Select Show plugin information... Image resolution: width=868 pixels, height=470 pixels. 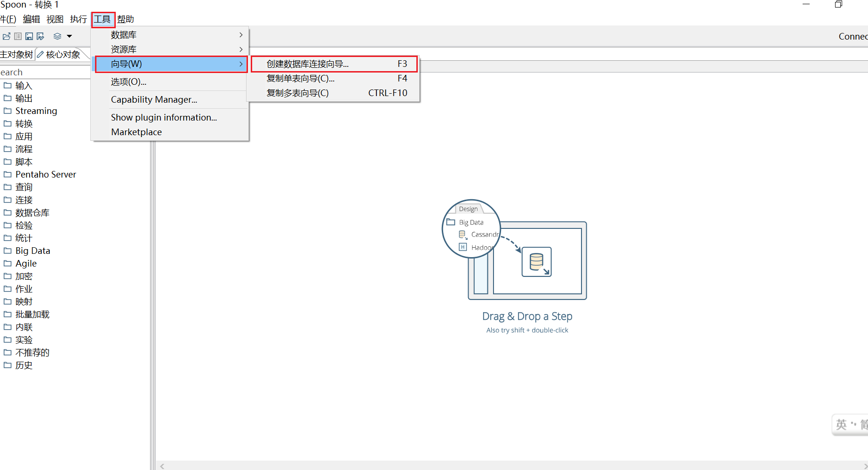click(170, 118)
